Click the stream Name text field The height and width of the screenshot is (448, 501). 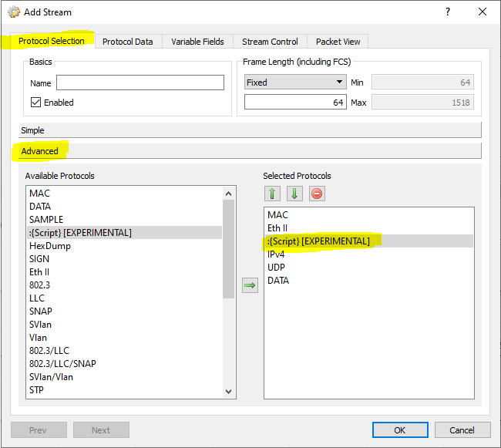140,83
